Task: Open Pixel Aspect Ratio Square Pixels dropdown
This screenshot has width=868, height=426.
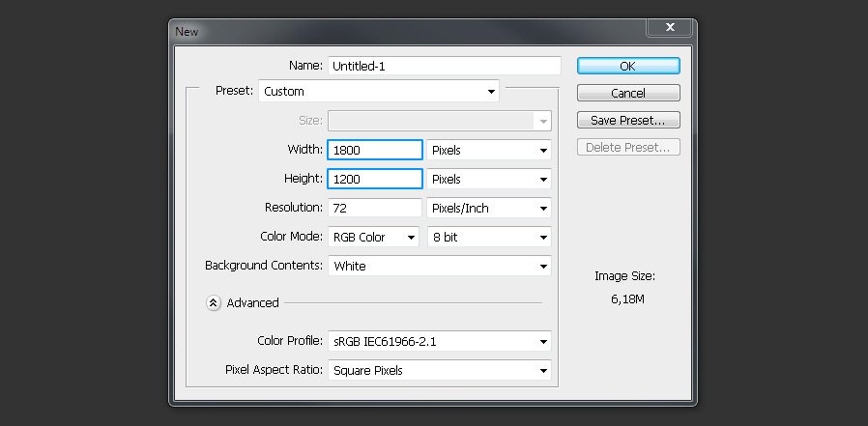Action: click(x=440, y=370)
